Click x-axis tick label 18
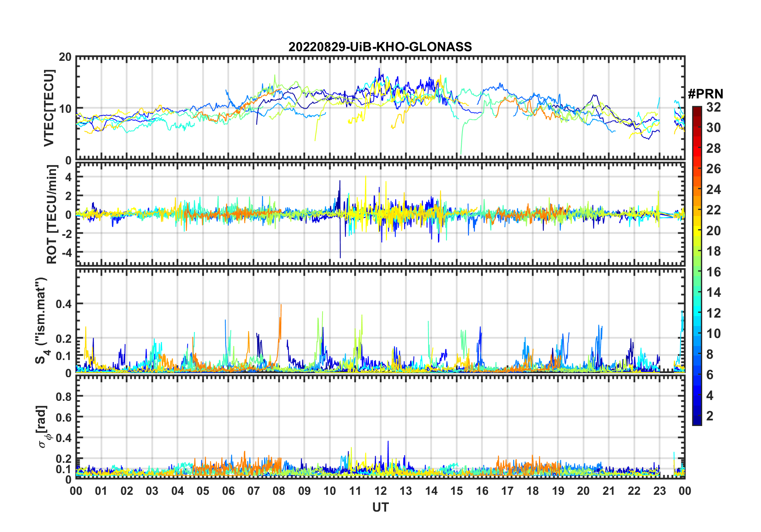 click(x=533, y=491)
